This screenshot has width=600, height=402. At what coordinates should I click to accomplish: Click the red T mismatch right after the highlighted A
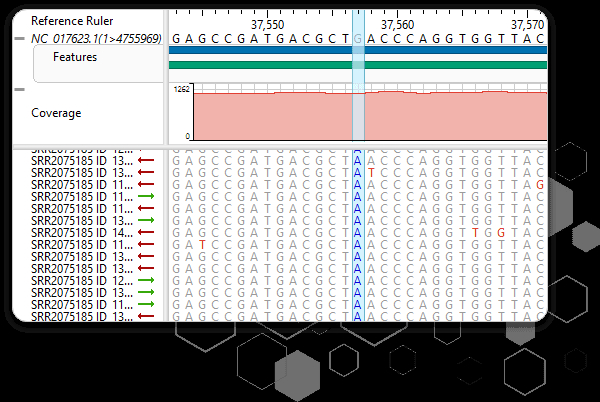point(371,173)
